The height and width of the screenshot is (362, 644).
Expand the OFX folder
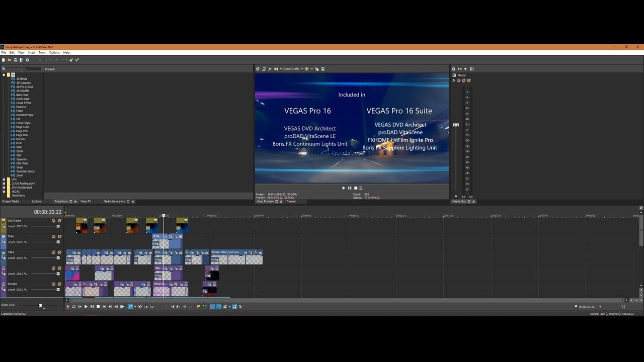coord(4,179)
